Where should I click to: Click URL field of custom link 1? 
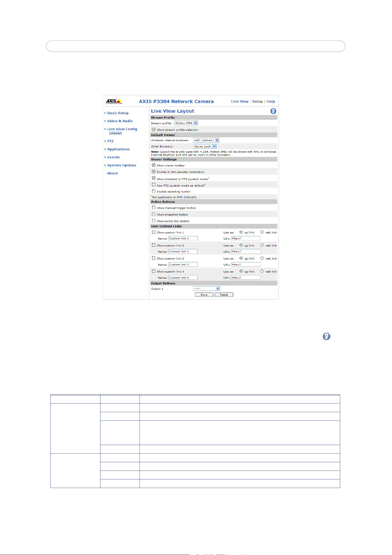(246, 238)
